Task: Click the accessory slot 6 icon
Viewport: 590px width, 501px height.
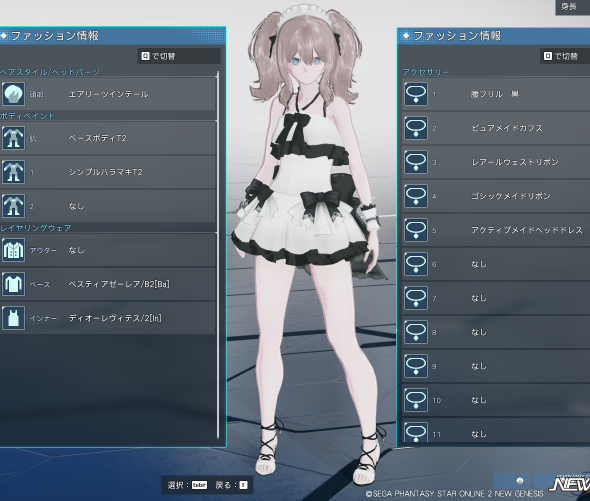Action: 416,264
